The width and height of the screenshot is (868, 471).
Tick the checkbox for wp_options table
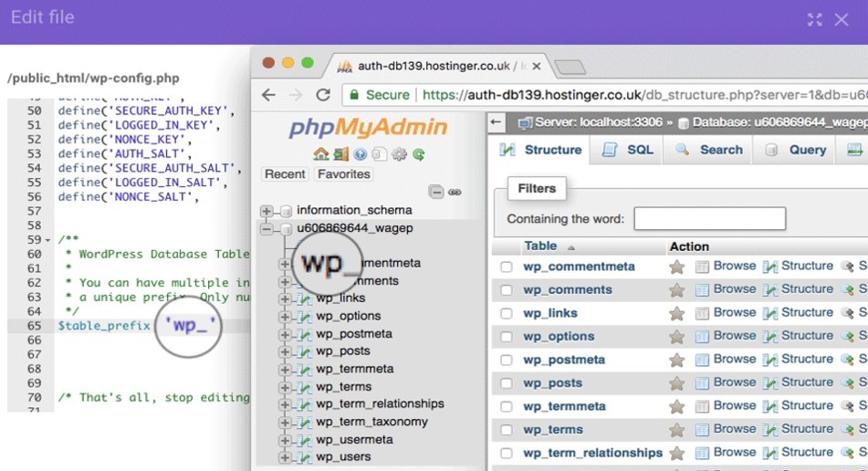507,336
